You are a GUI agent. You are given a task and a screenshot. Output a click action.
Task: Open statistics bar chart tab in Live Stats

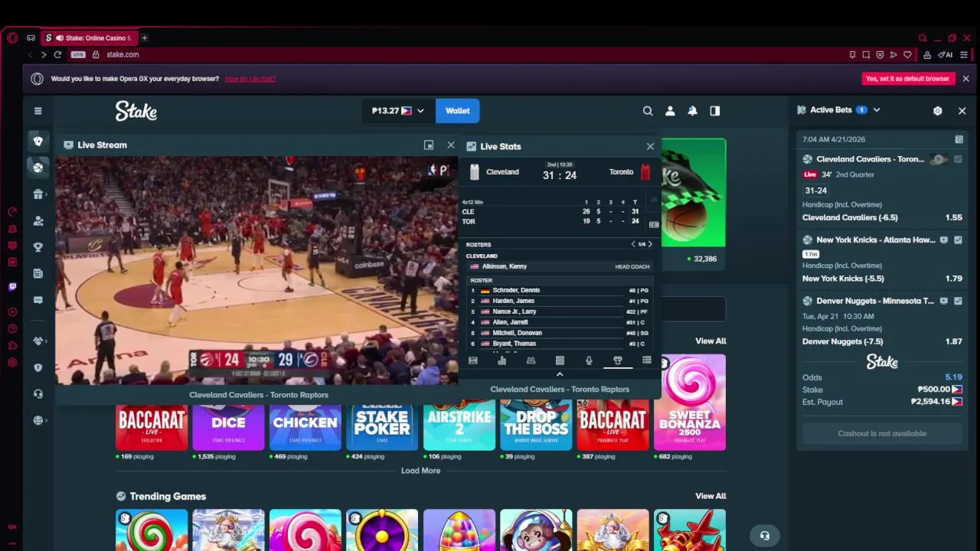pos(501,360)
